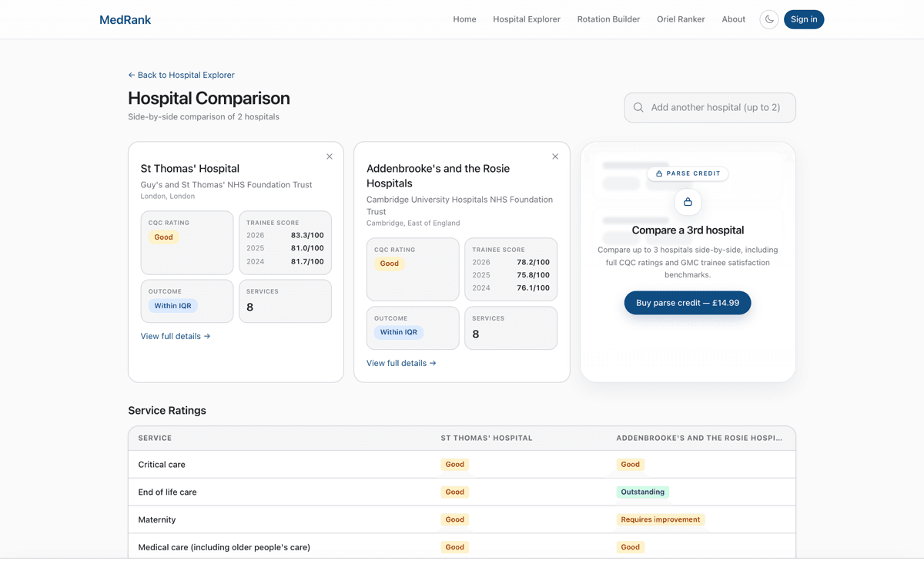Click the Requires improvement rating badge

pyautogui.click(x=661, y=519)
